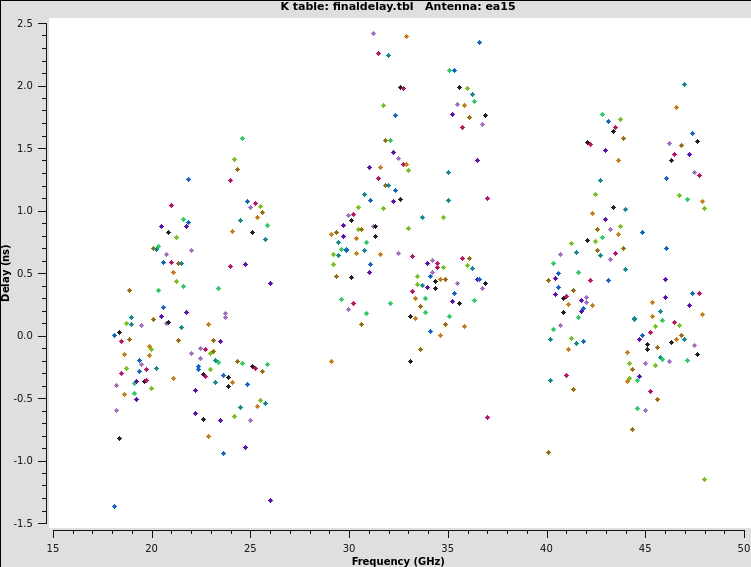Click the pink point at -0.65 ns near 37 GHz
The width and height of the screenshot is (751, 567).
487,417
